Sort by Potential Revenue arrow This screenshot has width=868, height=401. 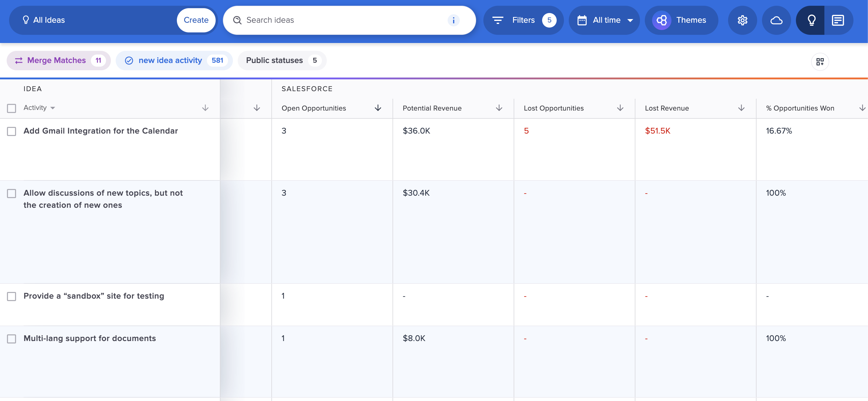coord(499,108)
